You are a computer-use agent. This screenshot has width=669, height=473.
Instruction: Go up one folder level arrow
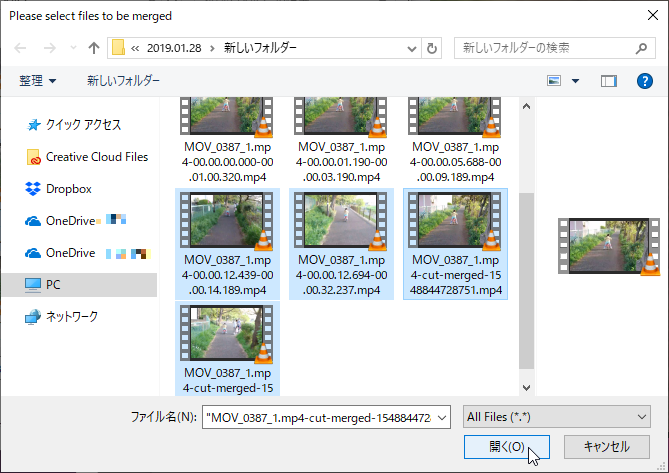(93, 48)
